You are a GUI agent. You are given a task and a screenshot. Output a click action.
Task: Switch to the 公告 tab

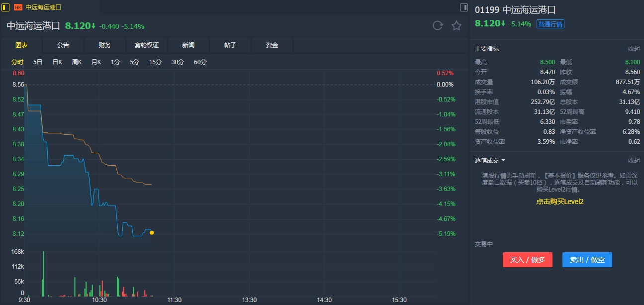63,45
